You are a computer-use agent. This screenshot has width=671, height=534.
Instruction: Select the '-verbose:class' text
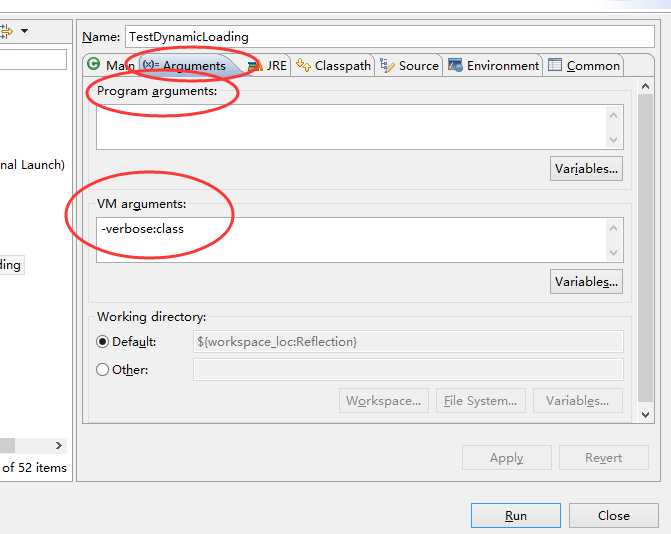pyautogui.click(x=143, y=229)
